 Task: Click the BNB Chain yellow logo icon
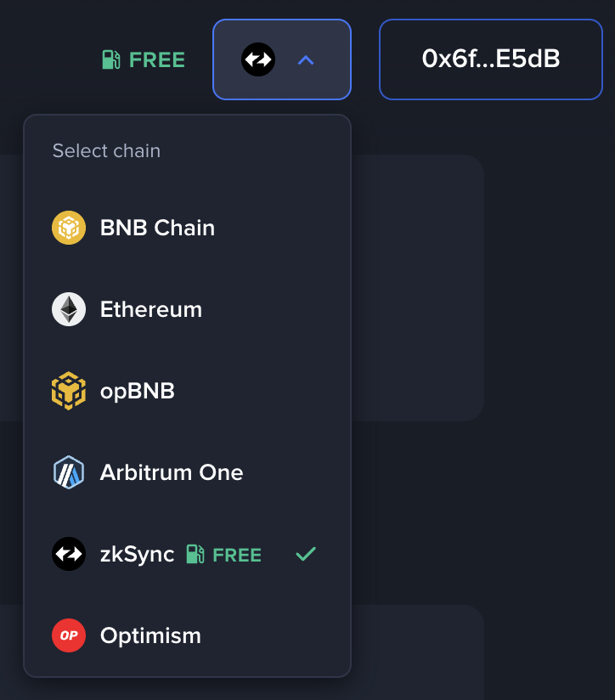point(69,228)
